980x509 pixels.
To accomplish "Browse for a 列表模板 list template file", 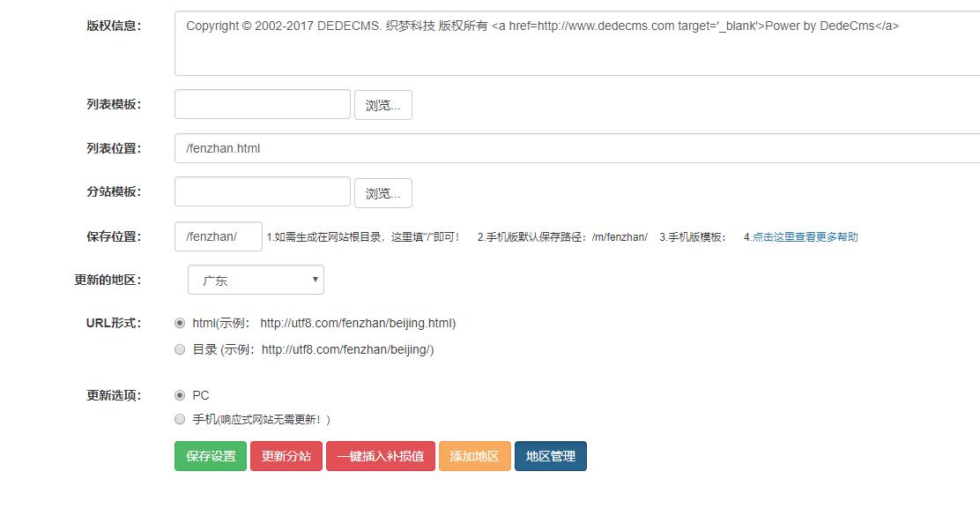I will (x=383, y=104).
